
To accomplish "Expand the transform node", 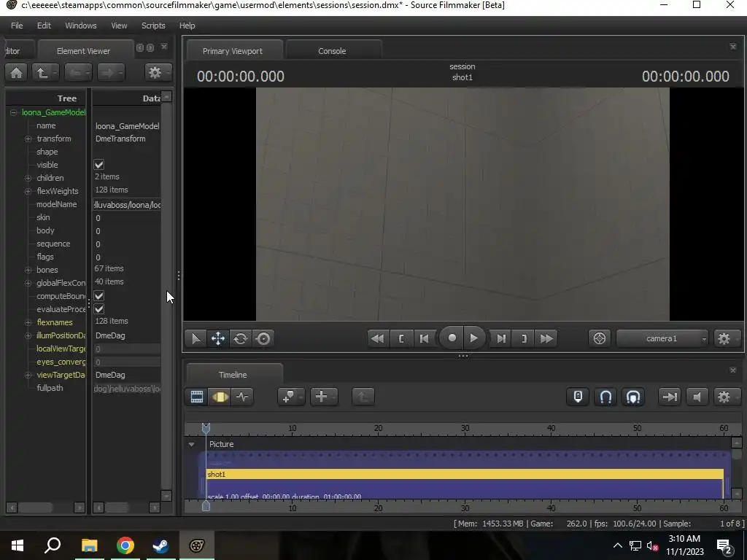I will [x=28, y=139].
